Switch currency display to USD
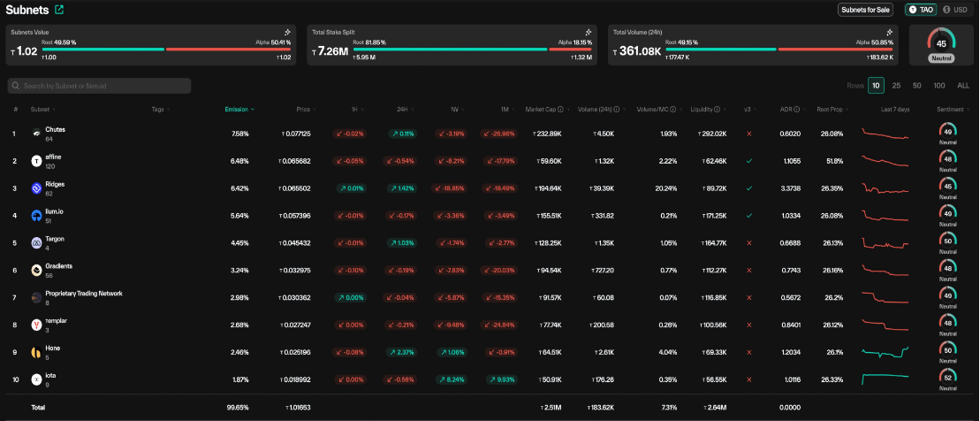This screenshot has width=980, height=421. [955, 10]
